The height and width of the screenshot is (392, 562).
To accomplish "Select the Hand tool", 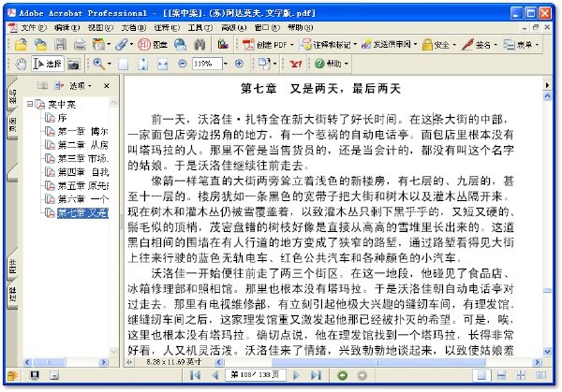I will coord(22,64).
